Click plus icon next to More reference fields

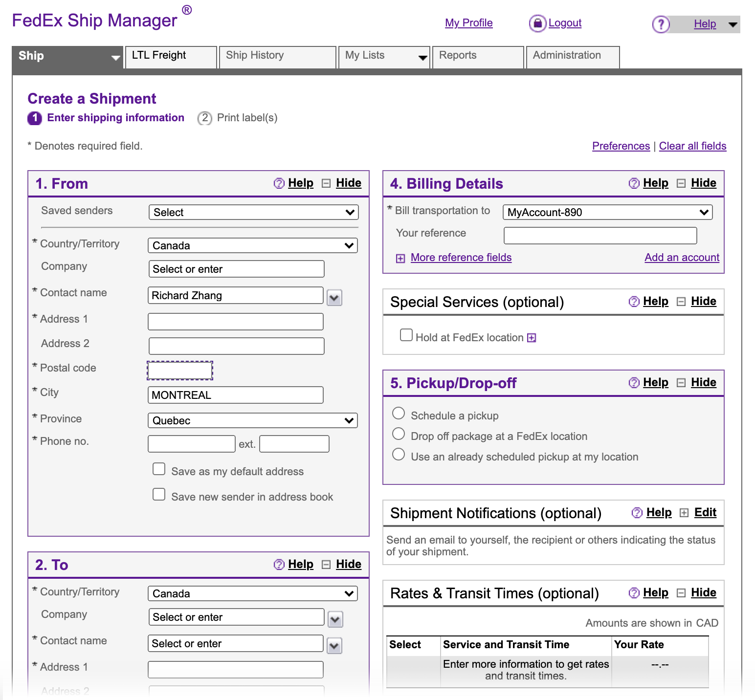click(x=400, y=258)
